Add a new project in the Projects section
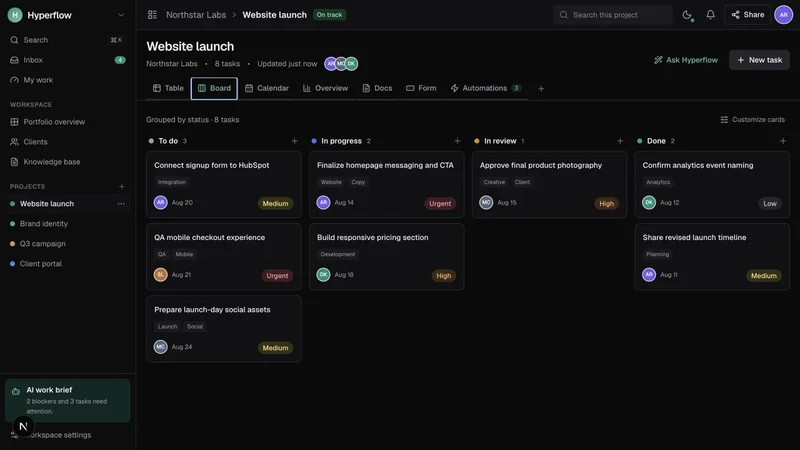The height and width of the screenshot is (450, 800). coord(121,187)
